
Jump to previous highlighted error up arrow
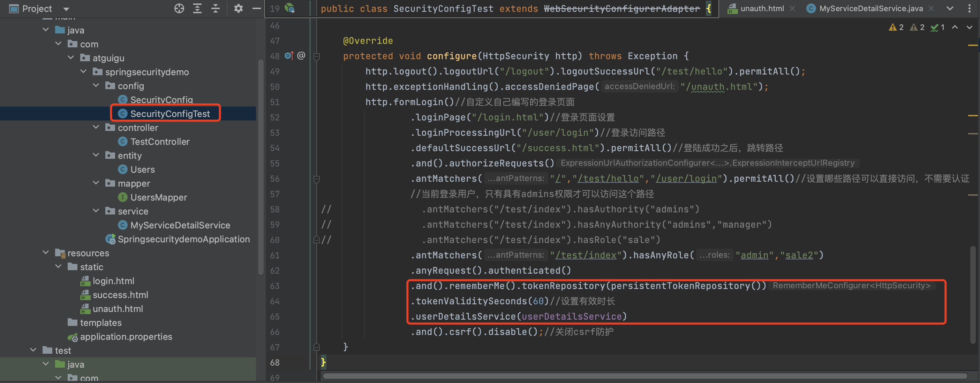coord(955,28)
